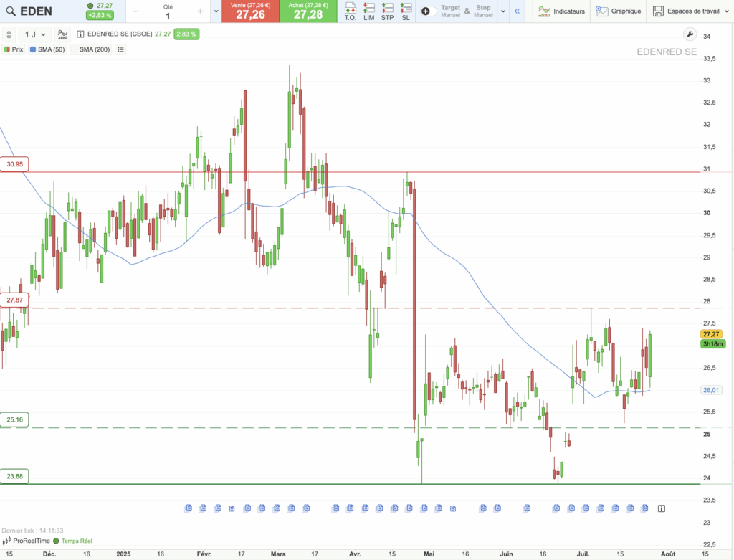Toggle the SMA (50) series visibility
Viewport: 734px width, 560px height.
tap(47, 49)
